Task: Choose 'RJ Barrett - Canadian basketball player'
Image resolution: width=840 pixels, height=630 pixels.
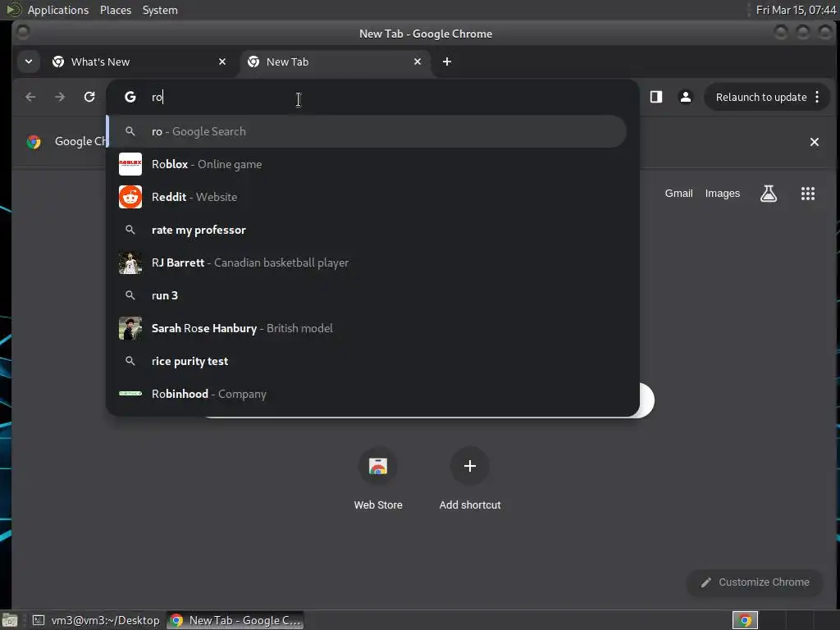Action: point(367,262)
